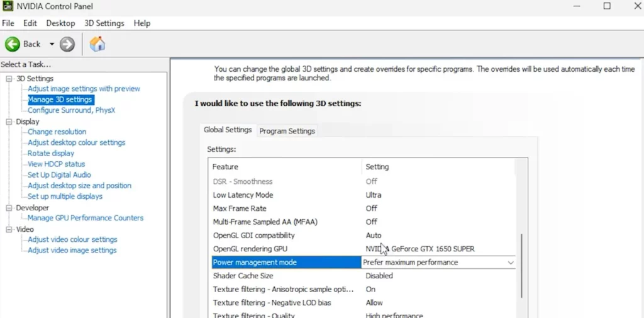Open Configure Surround, PhysX
Screen dimensions: 644x318
pos(72,110)
